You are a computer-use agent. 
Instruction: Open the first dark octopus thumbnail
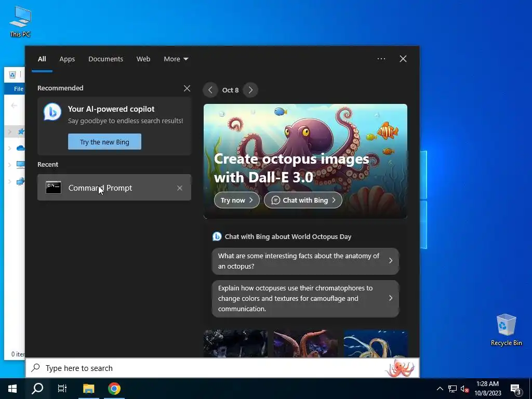coord(235,343)
